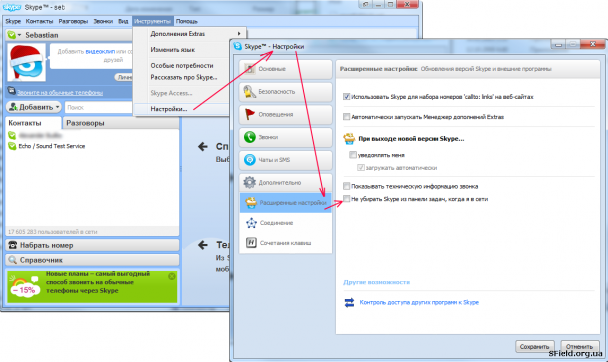
Task: Tick the уведомлять меня checkbox
Action: tap(352, 155)
